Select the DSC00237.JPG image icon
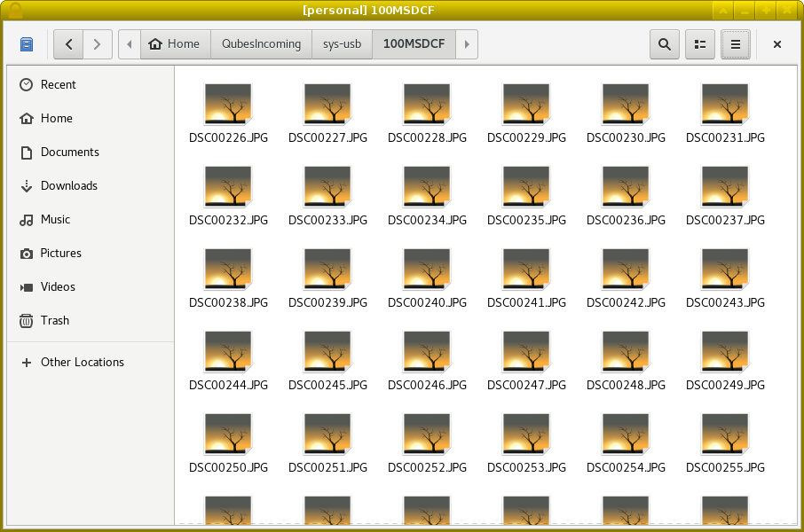804x532 pixels. [x=725, y=186]
